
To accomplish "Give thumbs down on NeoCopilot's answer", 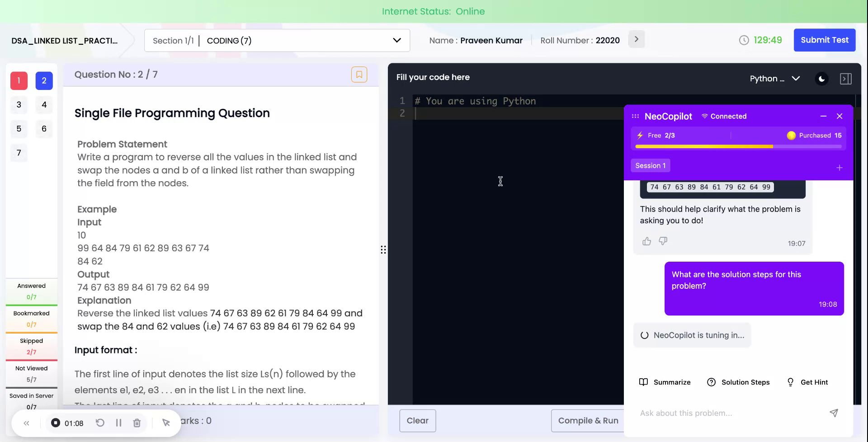I will (x=663, y=241).
